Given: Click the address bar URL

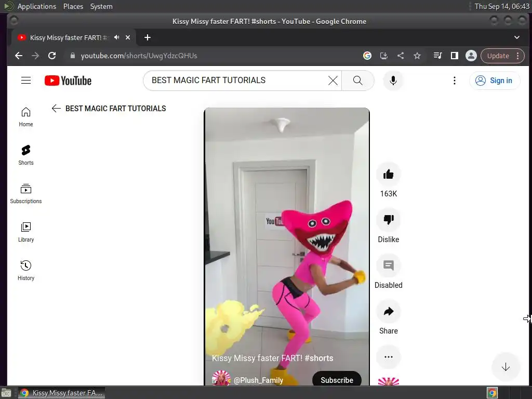Looking at the screenshot, I should (139, 56).
